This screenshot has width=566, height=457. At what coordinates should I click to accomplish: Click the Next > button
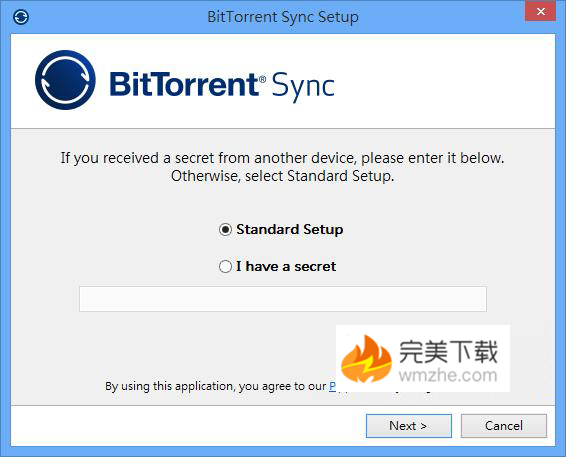409,426
